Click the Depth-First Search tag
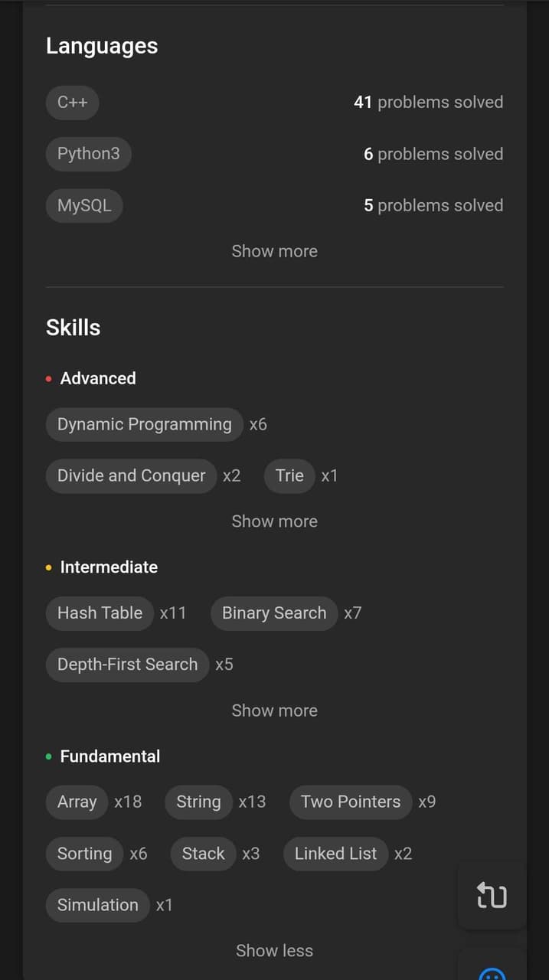 pyautogui.click(x=128, y=665)
